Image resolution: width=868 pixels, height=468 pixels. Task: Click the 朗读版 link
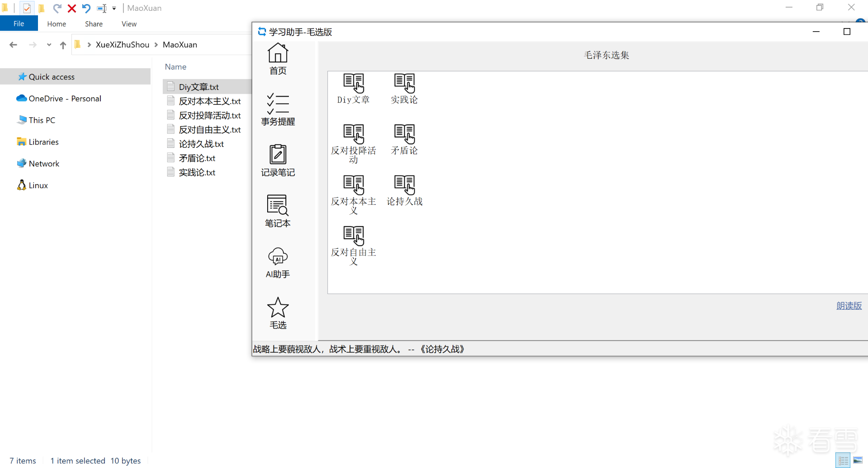click(849, 306)
